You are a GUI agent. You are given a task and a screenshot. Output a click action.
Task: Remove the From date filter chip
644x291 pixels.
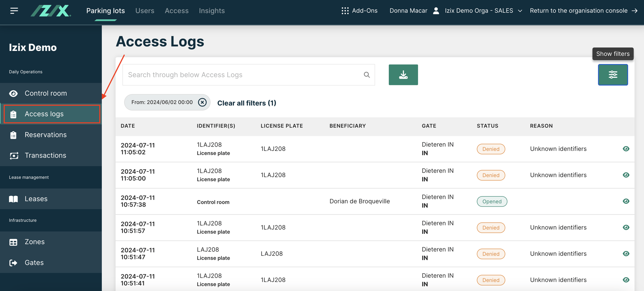click(202, 102)
